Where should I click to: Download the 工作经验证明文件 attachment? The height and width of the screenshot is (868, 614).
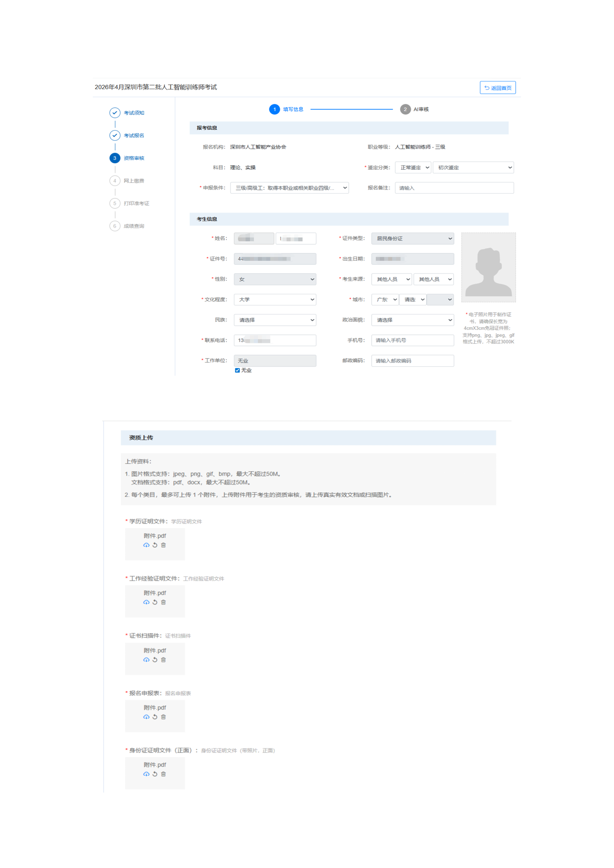pos(146,602)
